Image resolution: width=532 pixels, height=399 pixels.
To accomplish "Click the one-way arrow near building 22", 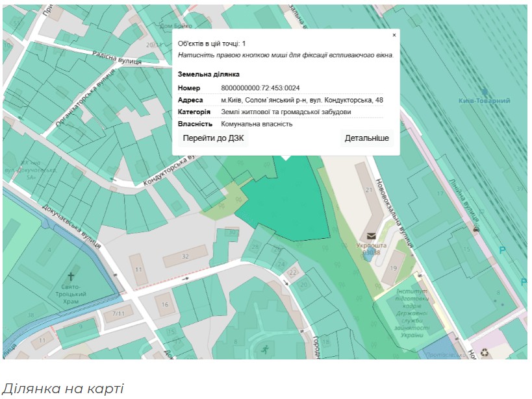I will (x=286, y=283).
